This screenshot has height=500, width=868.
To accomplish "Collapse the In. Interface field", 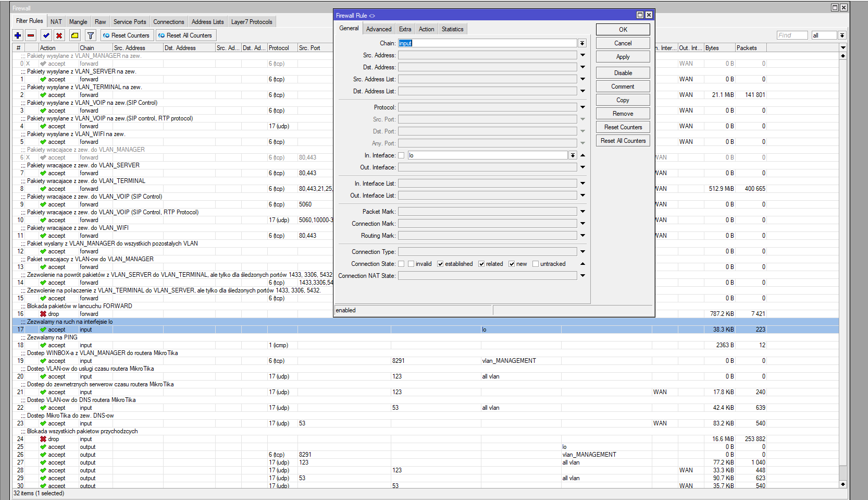I will coord(582,155).
